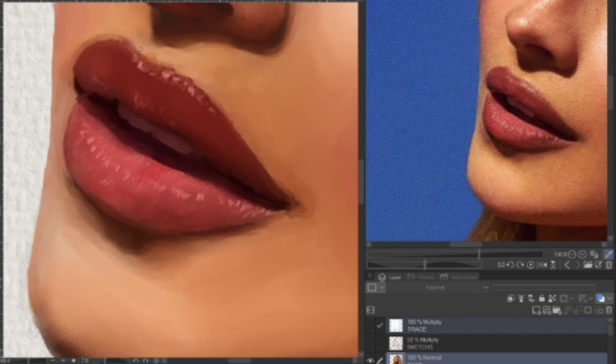Create a new raster layer
616x364 pixels.
(537, 310)
